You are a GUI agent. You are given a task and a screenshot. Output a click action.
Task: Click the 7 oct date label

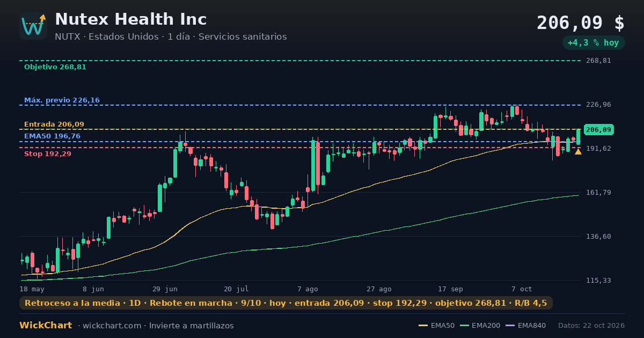(522, 289)
